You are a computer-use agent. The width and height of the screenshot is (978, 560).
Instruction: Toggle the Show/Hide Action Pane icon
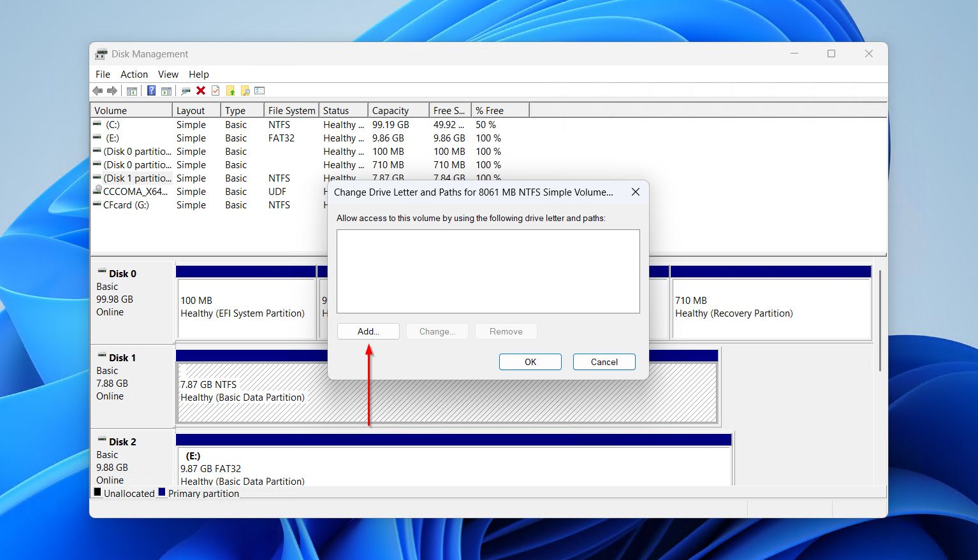[167, 90]
